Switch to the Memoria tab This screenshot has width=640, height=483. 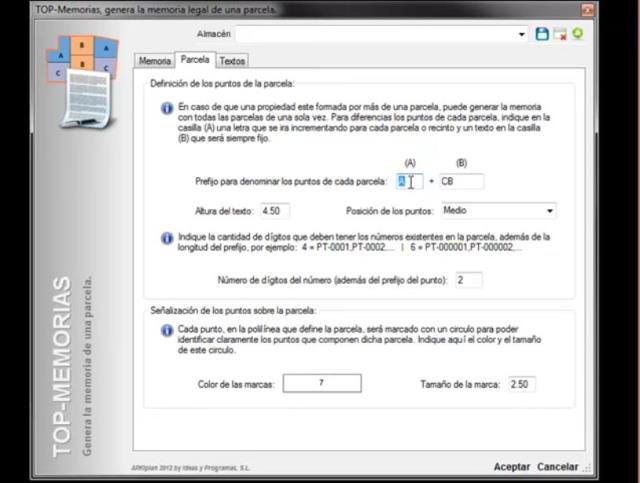[155, 61]
